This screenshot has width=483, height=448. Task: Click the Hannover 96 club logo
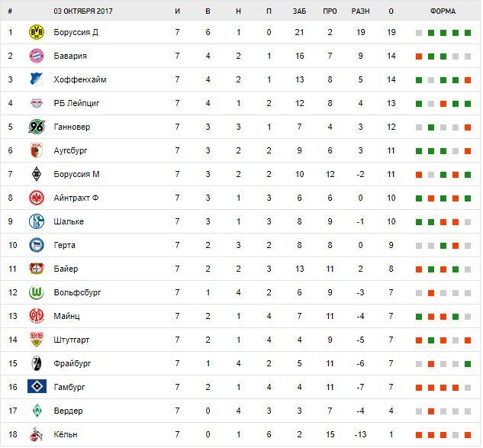pyautogui.click(x=35, y=127)
